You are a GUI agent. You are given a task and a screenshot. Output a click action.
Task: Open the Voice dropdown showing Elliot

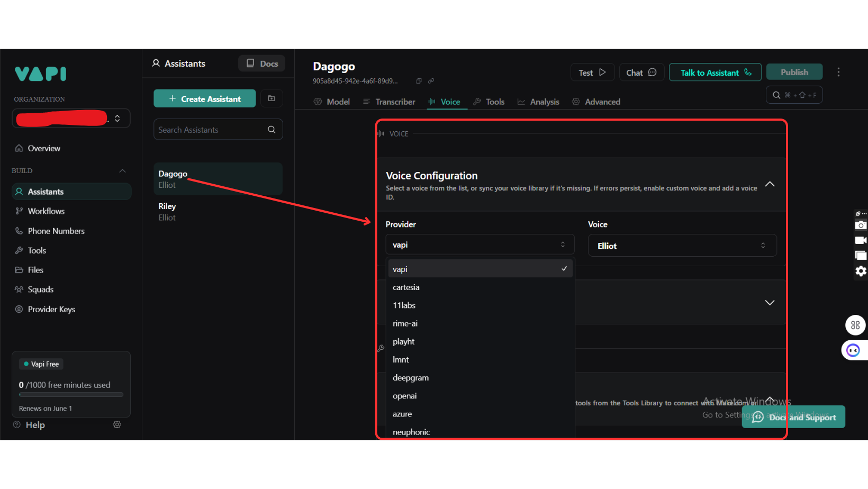(682, 246)
